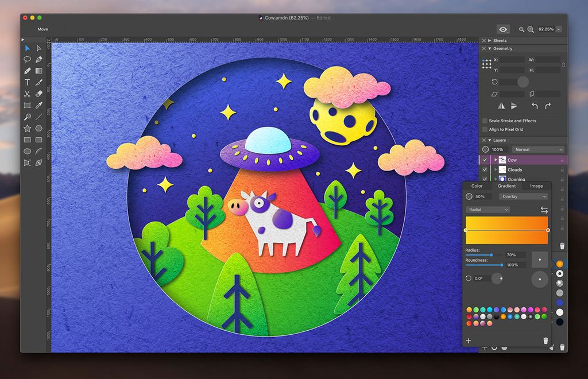This screenshot has width=588, height=379.
Task: Select the Eyedropper tool
Action: [38, 106]
